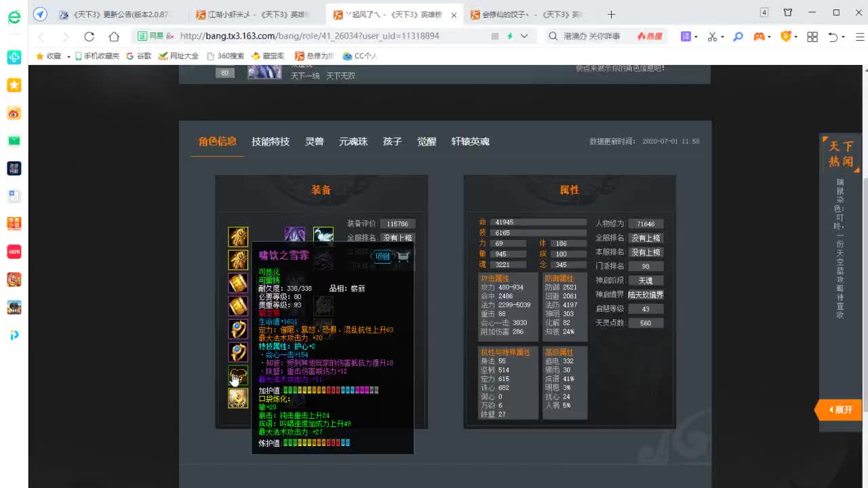
Task: Select the screenshot scissors tool
Action: point(712,37)
